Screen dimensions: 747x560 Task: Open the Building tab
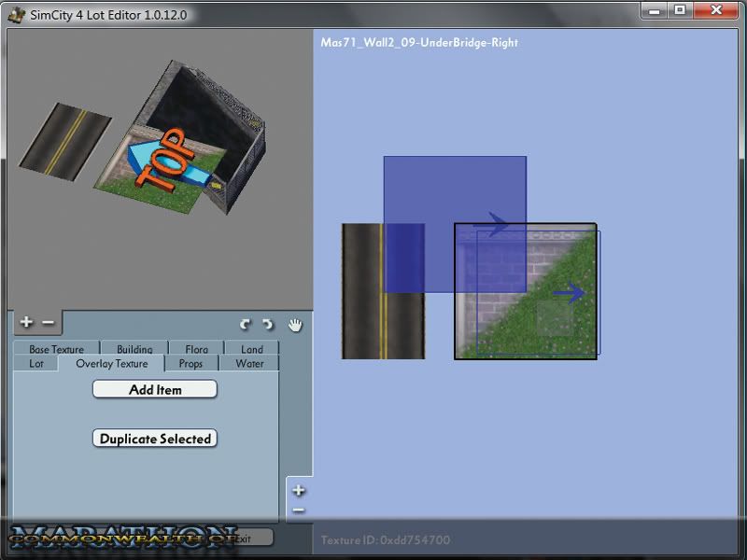point(134,350)
